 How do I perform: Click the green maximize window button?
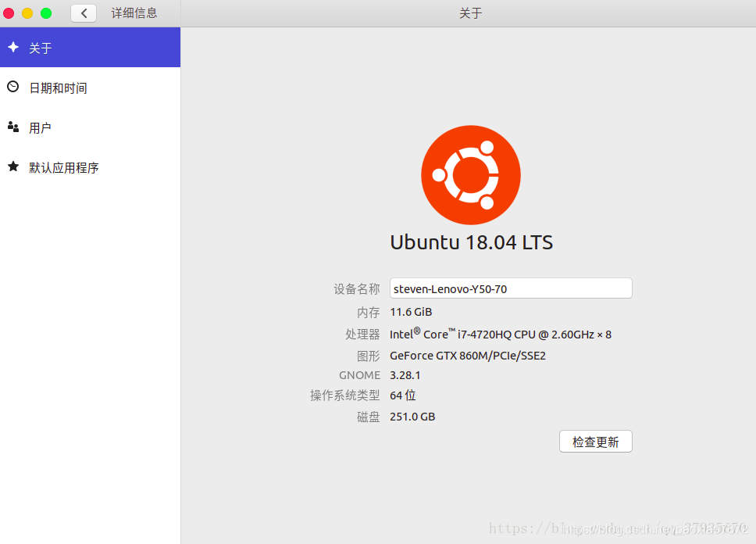click(x=46, y=13)
